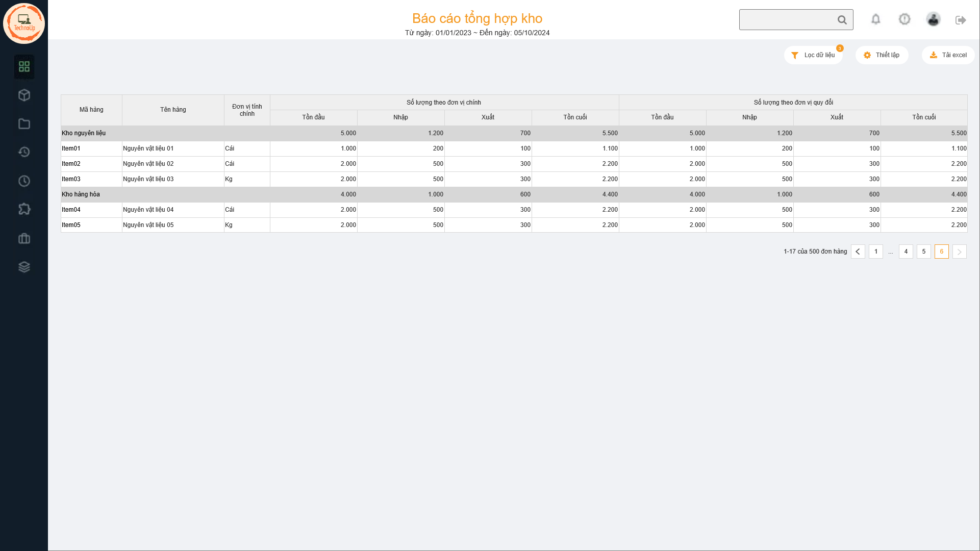The height and width of the screenshot is (551, 980).
Task: Open the notification bell
Action: [875, 19]
